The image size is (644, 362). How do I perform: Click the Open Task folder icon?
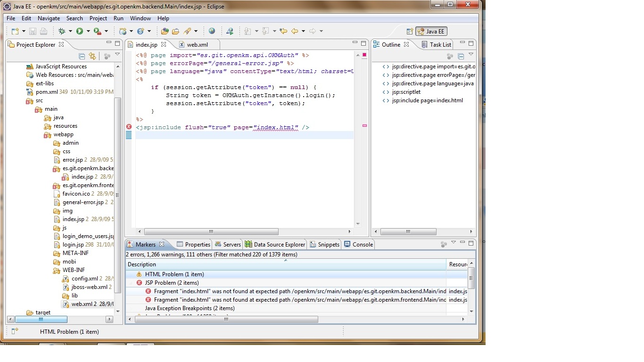click(175, 31)
